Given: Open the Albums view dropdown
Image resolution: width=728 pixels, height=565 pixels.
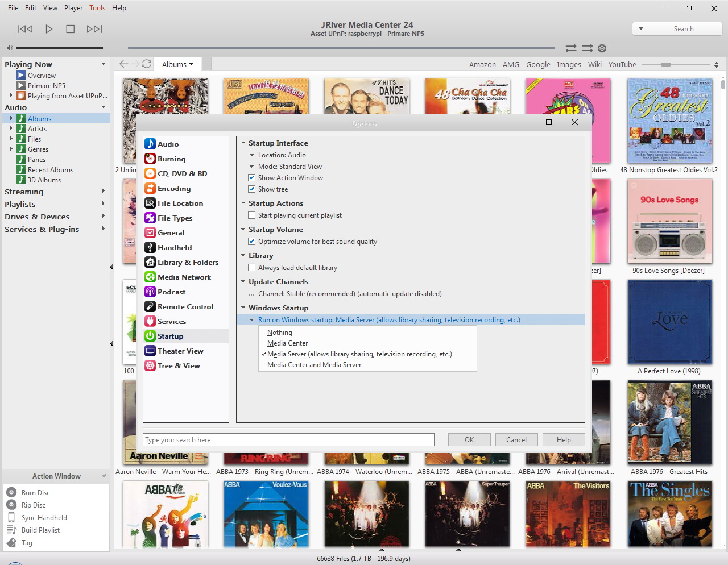Looking at the screenshot, I should 177,64.
